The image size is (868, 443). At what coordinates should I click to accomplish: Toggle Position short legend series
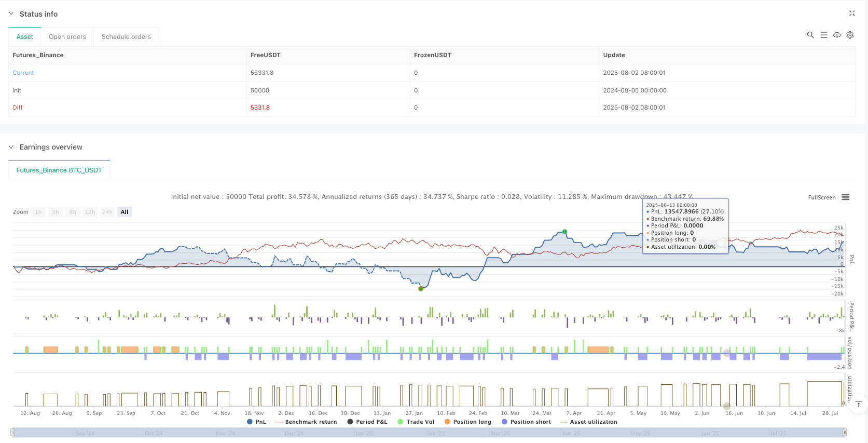pos(530,422)
